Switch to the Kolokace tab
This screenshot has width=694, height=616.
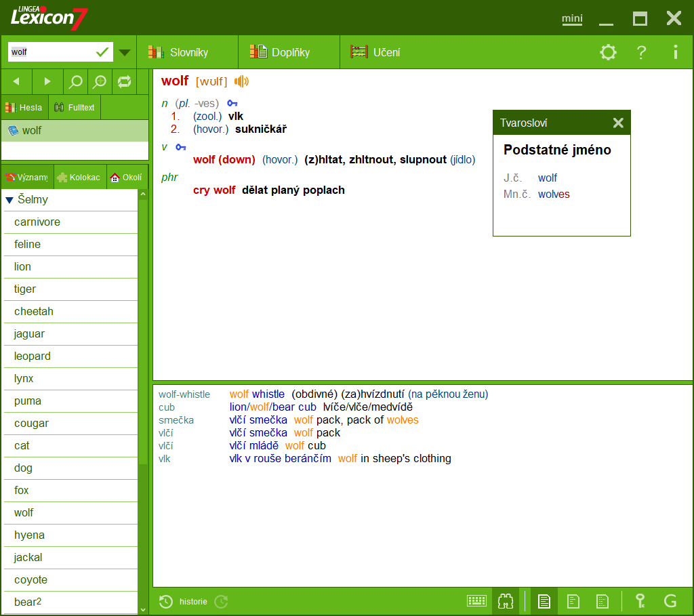pos(80,177)
